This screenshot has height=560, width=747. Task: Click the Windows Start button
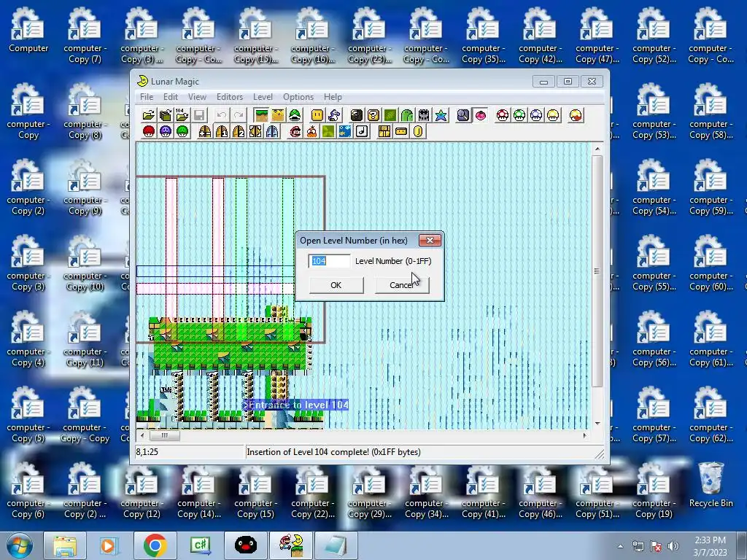pyautogui.click(x=18, y=545)
